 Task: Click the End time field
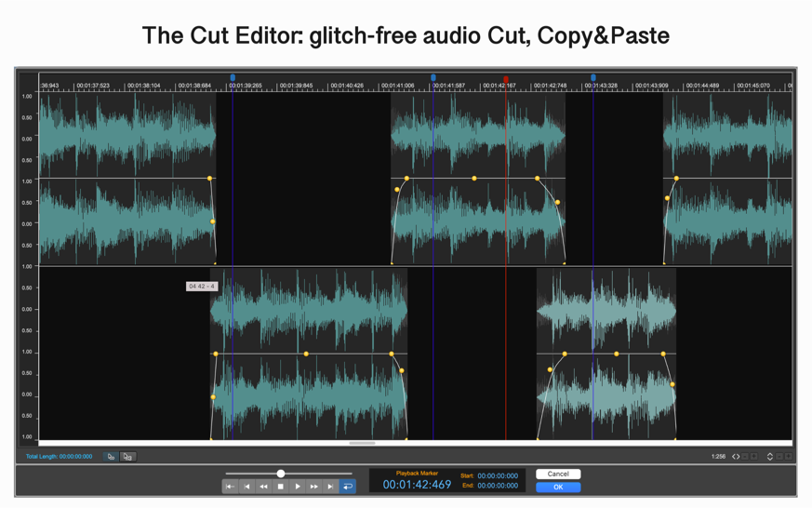(498, 486)
